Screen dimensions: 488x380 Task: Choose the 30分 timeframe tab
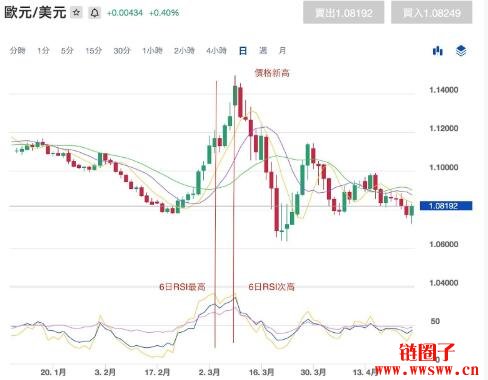(122, 51)
